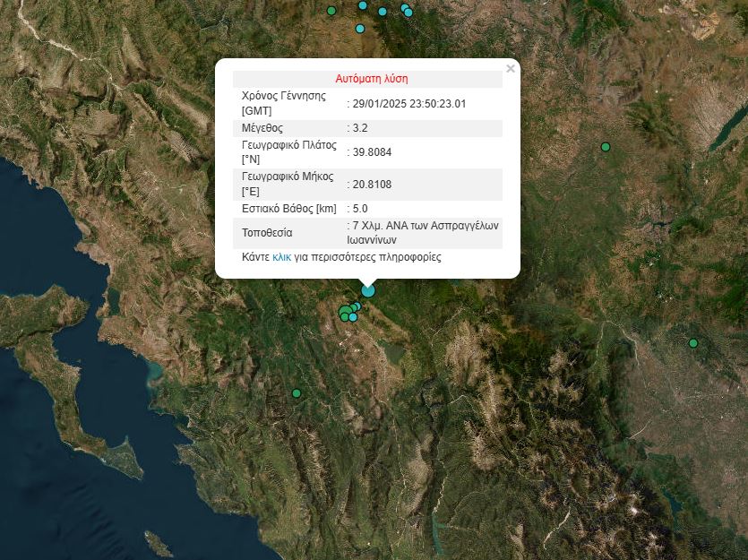
Task: Click the red Αυτόματη λύση header
Action: pyautogui.click(x=372, y=79)
